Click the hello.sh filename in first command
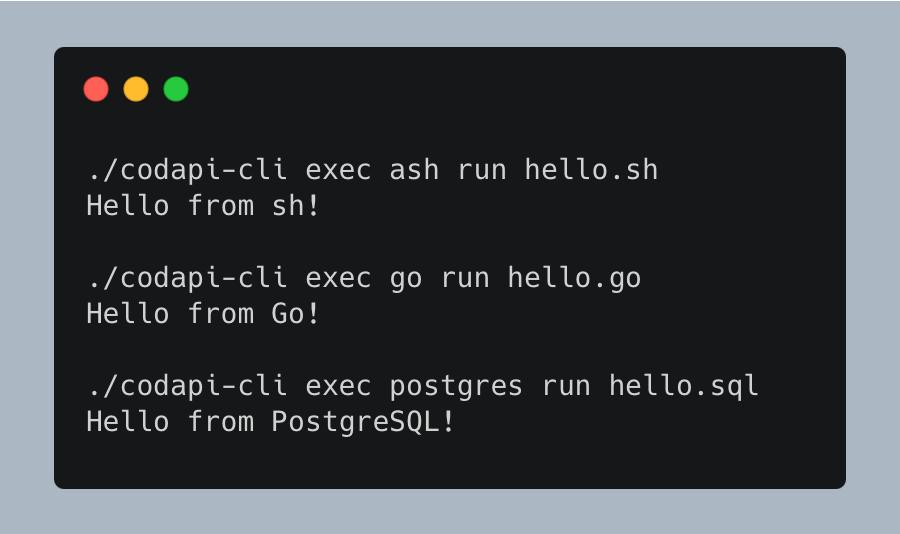900x534 pixels. [591, 170]
